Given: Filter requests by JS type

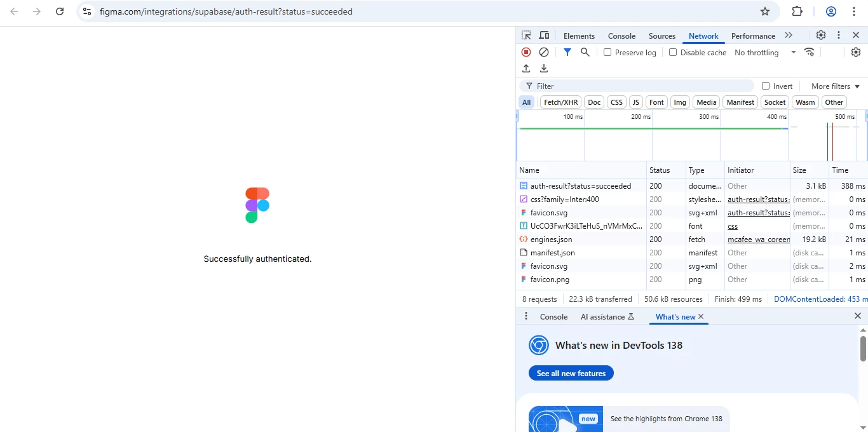Looking at the screenshot, I should 636,102.
